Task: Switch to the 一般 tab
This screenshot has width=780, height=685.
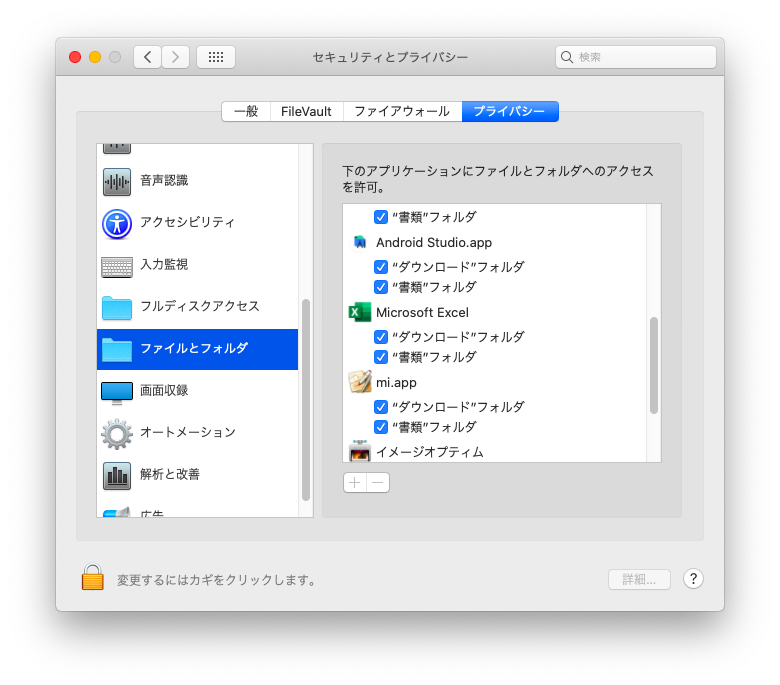Action: pyautogui.click(x=246, y=111)
